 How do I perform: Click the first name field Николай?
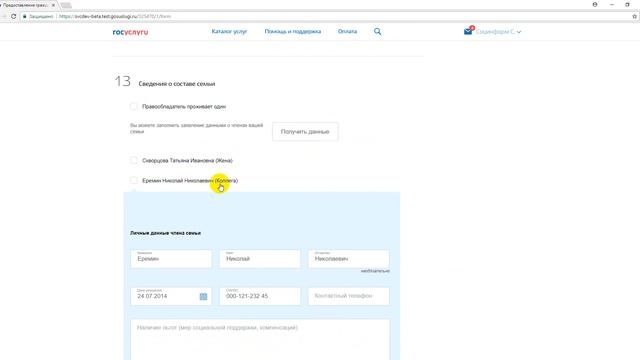pyautogui.click(x=260, y=259)
